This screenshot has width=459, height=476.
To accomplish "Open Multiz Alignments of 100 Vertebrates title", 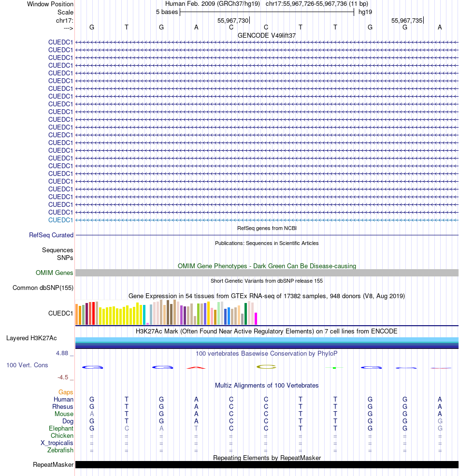I will tap(267, 386).
